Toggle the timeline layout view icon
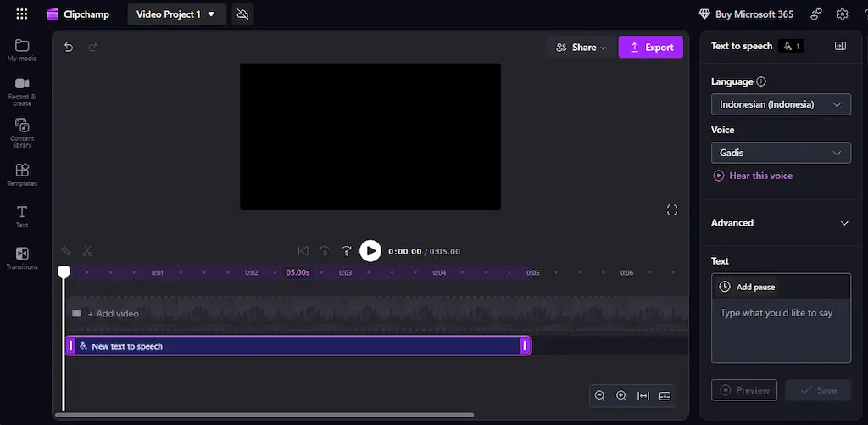This screenshot has width=868, height=425. pyautogui.click(x=665, y=395)
